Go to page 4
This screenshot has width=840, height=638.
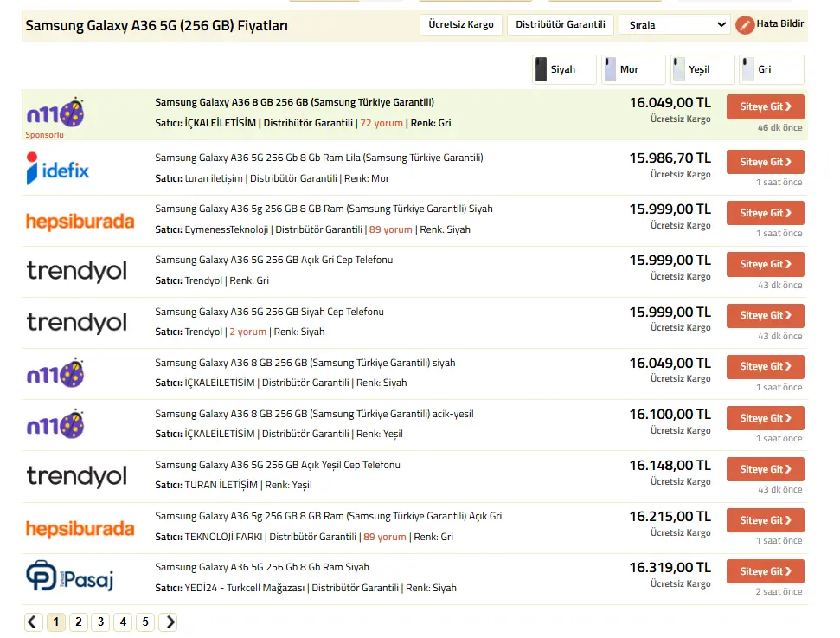pyautogui.click(x=123, y=622)
